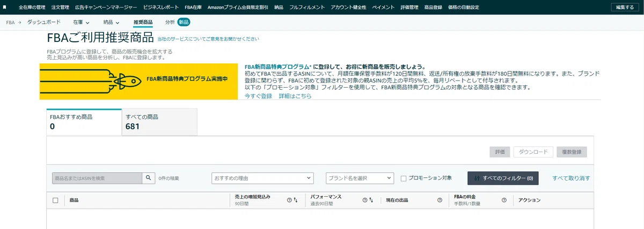Viewport: 644px width, 229px height.
Task: Click 詳細はこちら link
Action: click(x=295, y=96)
